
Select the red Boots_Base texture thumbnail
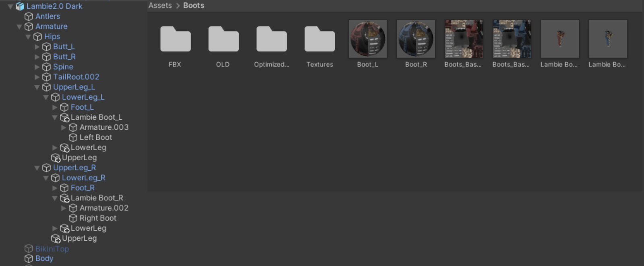(463, 39)
